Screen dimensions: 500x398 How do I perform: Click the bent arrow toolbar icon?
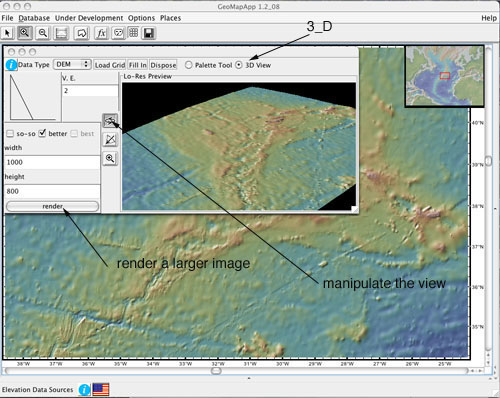click(x=81, y=33)
